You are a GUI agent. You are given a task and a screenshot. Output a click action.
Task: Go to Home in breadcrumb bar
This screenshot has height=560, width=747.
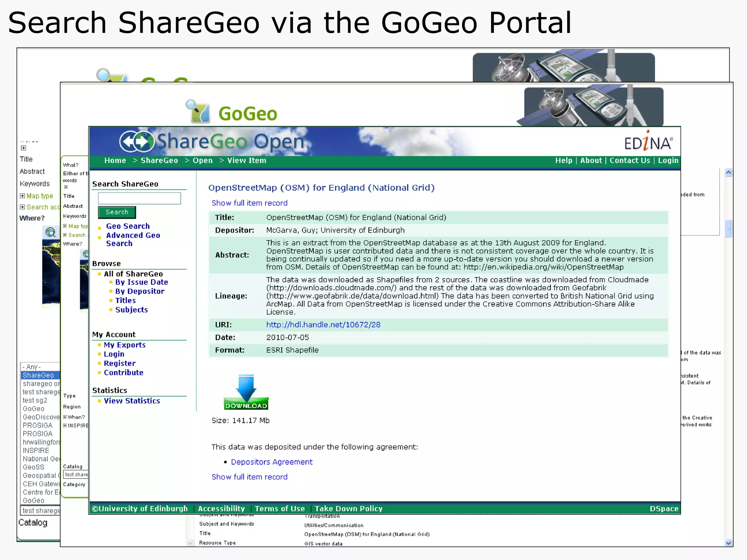pyautogui.click(x=115, y=160)
